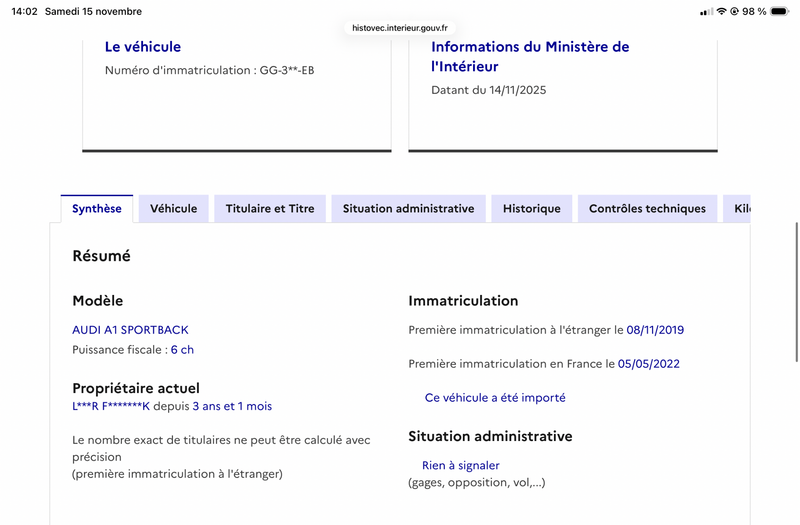Click the AUDI A1 SPORTBACK model text
This screenshot has width=800, height=525.
[130, 330]
